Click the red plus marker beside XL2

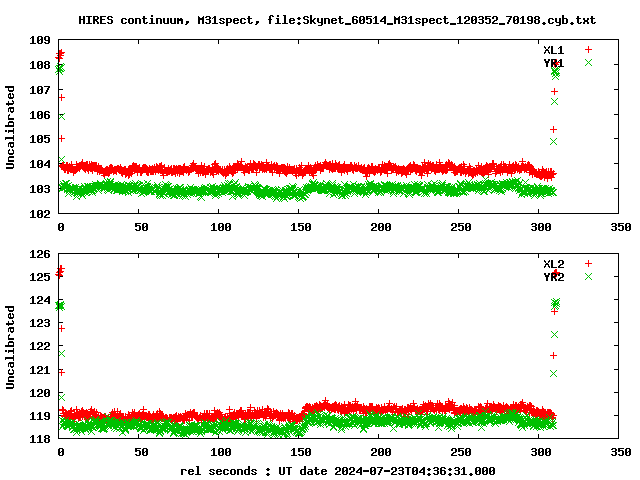(588, 264)
